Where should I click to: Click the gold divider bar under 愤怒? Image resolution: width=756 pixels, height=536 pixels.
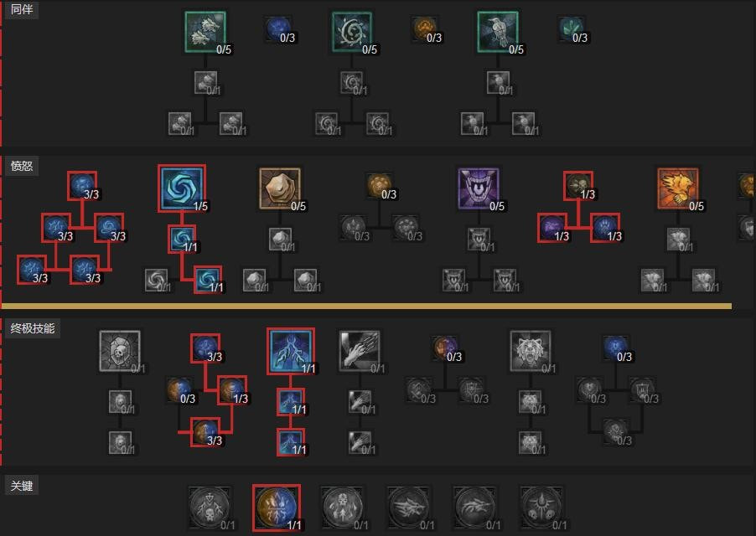[x=366, y=306]
